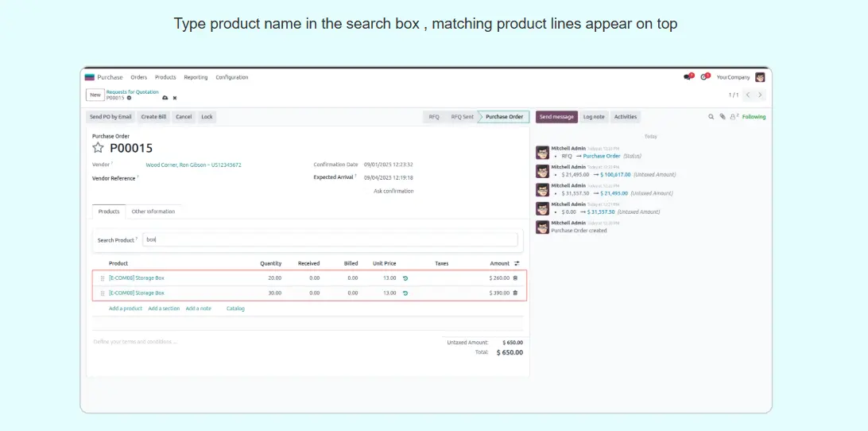Click into the Search Product field
Image resolution: width=868 pixels, height=431 pixels.
coord(330,239)
